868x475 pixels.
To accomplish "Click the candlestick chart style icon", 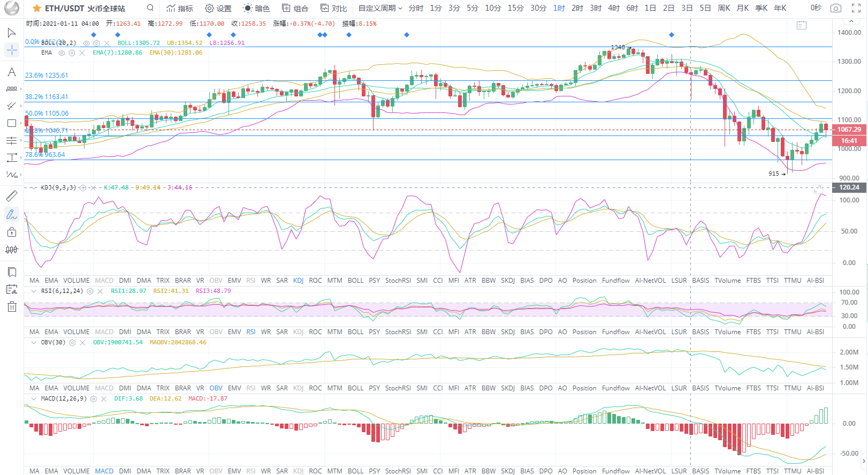I will [x=12, y=250].
